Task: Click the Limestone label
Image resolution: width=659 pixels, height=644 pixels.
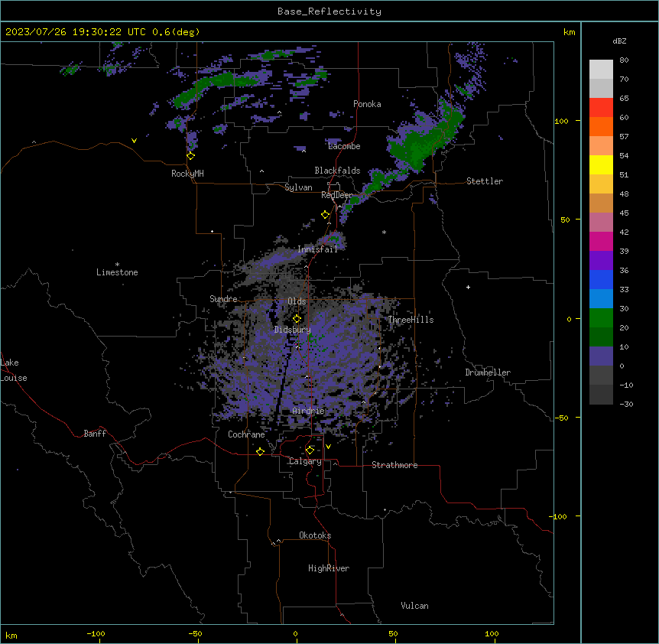Action: 117,272
